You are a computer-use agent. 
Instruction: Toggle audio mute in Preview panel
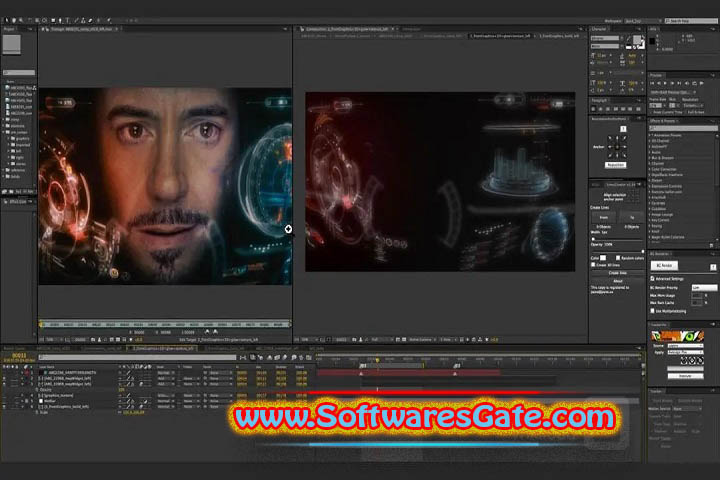click(687, 83)
